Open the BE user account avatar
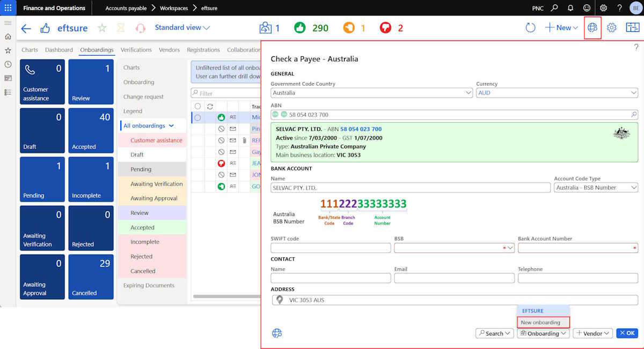 click(x=635, y=8)
